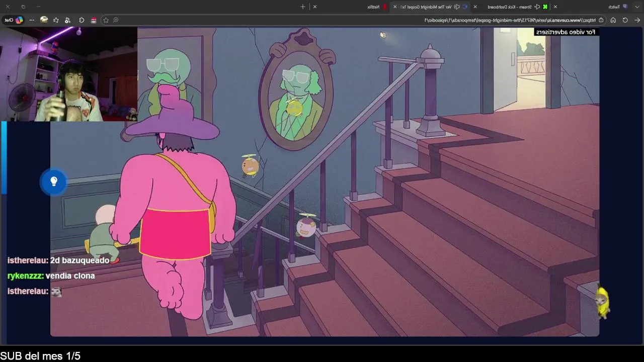
Task: Open the tab list chevron menu
Action: pyautogui.click(x=636, y=7)
